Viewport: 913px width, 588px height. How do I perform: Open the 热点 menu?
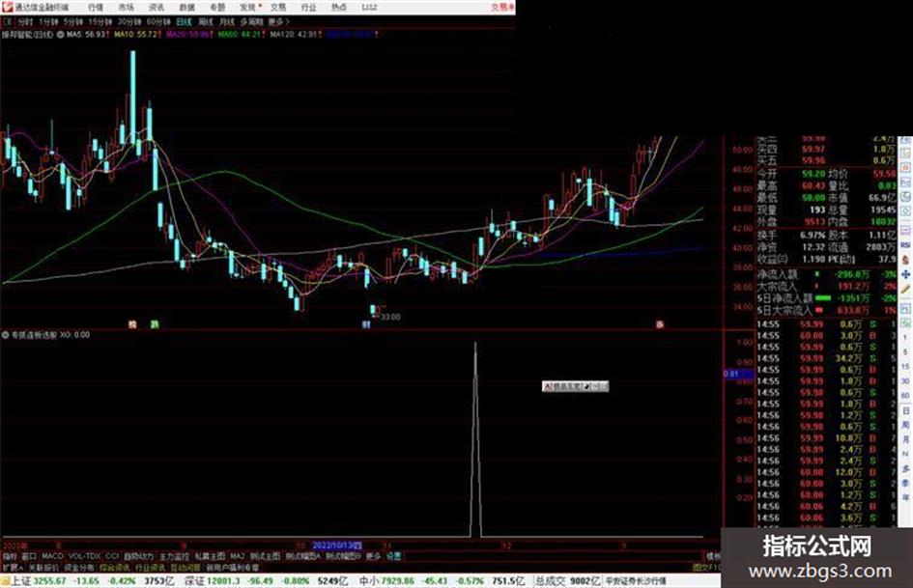coord(338,7)
